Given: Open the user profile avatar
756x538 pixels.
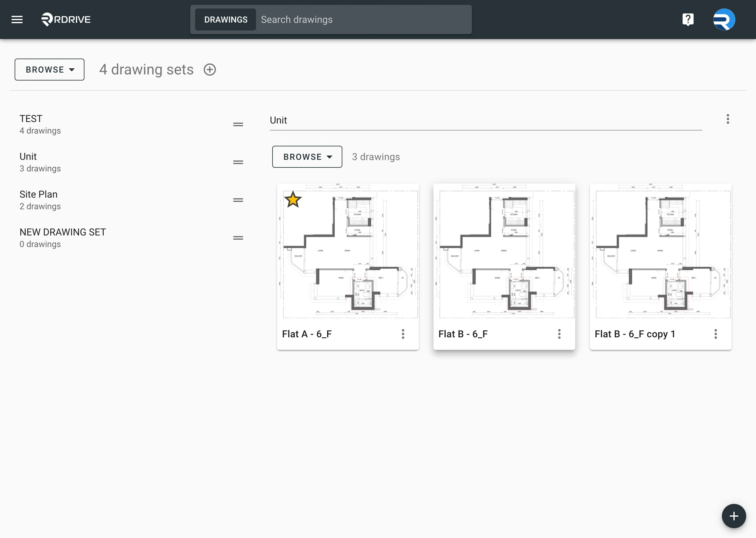Looking at the screenshot, I should (x=724, y=20).
